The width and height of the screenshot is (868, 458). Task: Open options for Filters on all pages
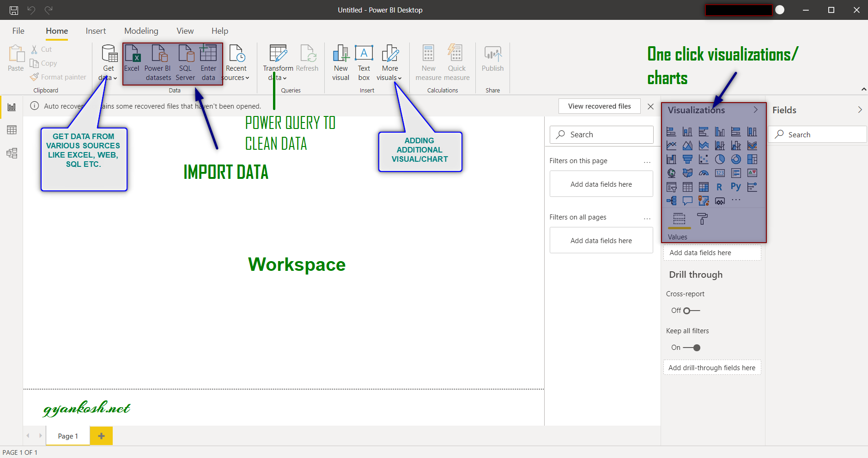tap(647, 218)
